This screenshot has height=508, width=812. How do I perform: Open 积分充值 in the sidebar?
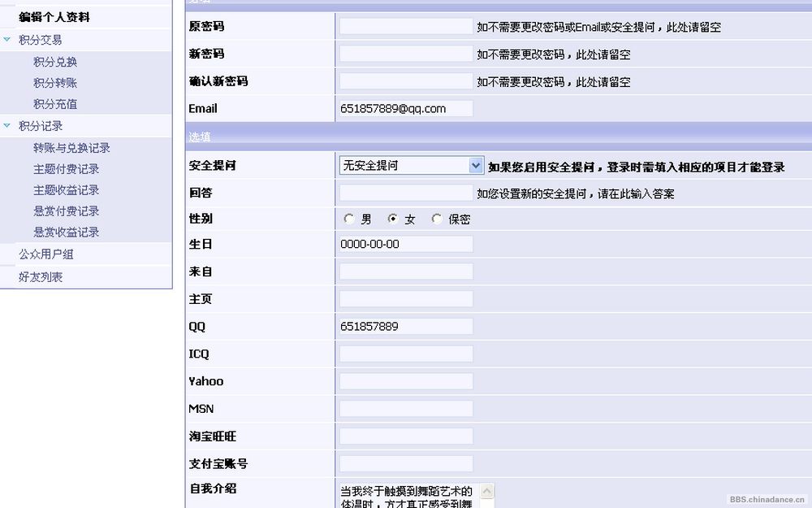55,104
